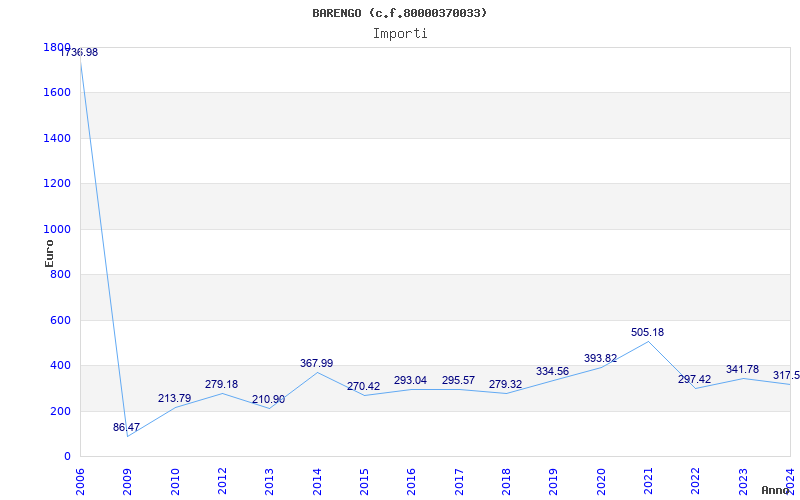Click the 2015 year label on x-axis

click(x=364, y=482)
